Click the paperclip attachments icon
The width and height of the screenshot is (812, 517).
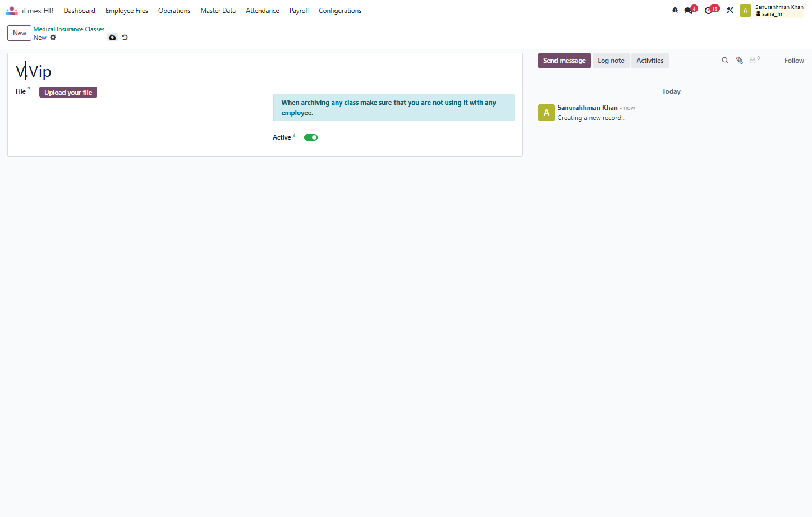740,61
